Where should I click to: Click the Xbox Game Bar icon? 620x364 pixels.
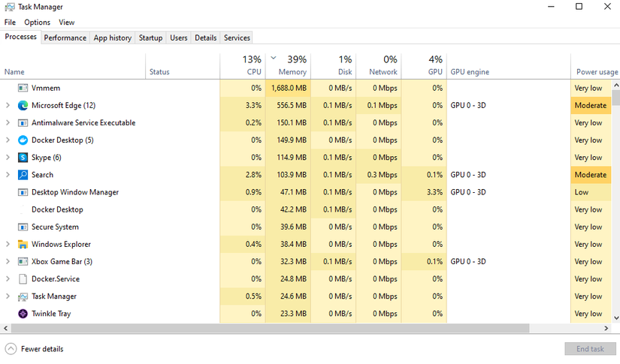(x=23, y=262)
